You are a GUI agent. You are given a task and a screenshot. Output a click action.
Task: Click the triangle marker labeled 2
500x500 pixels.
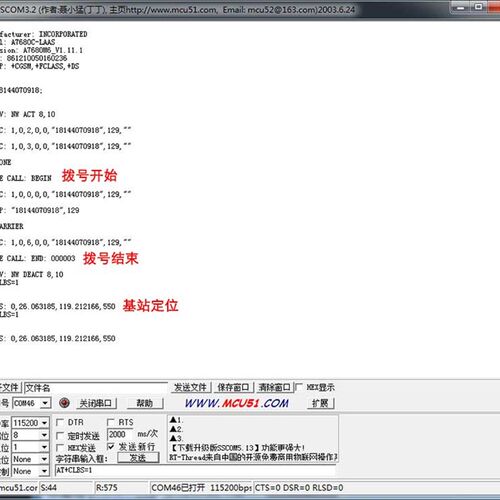174,429
